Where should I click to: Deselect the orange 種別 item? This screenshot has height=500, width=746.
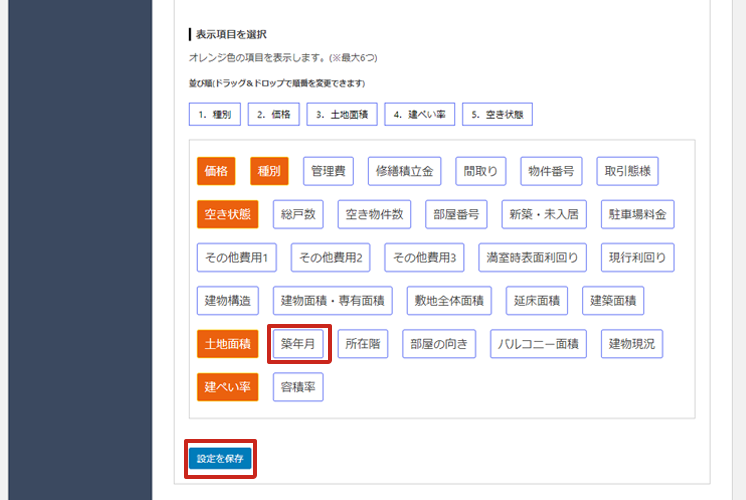click(270, 172)
